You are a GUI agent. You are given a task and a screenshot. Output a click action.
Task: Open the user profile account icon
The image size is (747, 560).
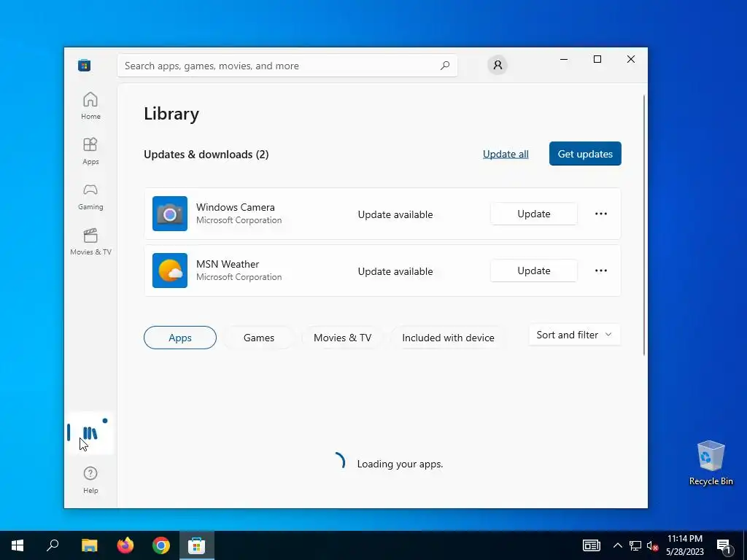click(498, 65)
